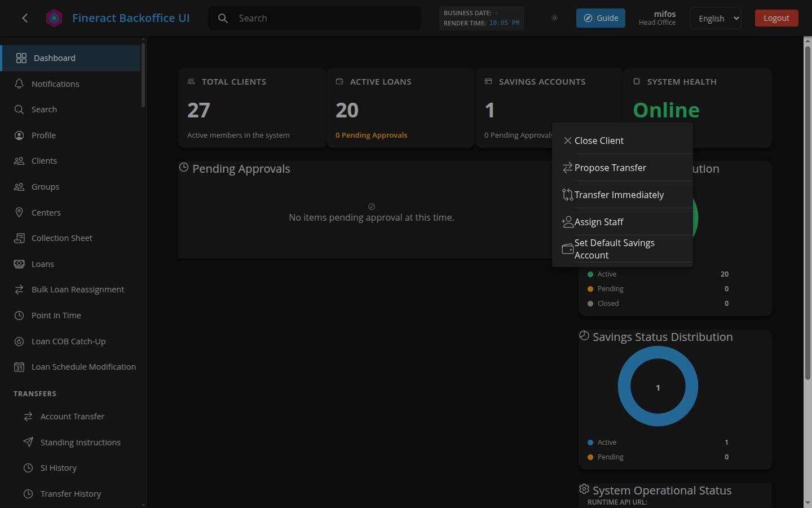Image resolution: width=812 pixels, height=508 pixels.
Task: Click the Collection Sheet icon
Action: point(19,238)
